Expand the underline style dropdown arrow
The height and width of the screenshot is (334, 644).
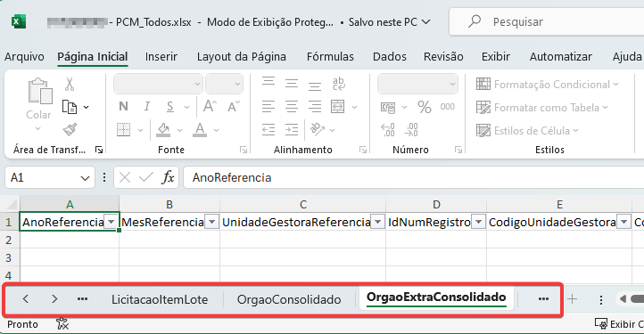click(x=187, y=107)
